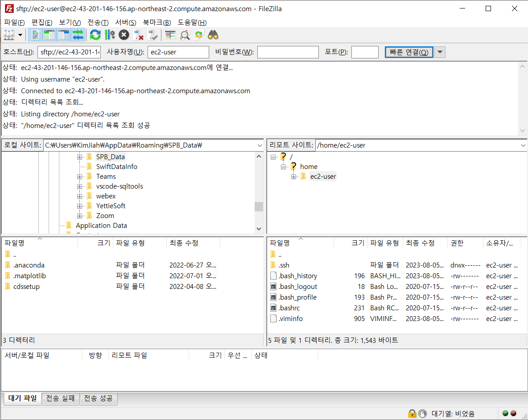Select the remote .bash_logout file
The height and width of the screenshot is (420, 528).
click(x=298, y=287)
